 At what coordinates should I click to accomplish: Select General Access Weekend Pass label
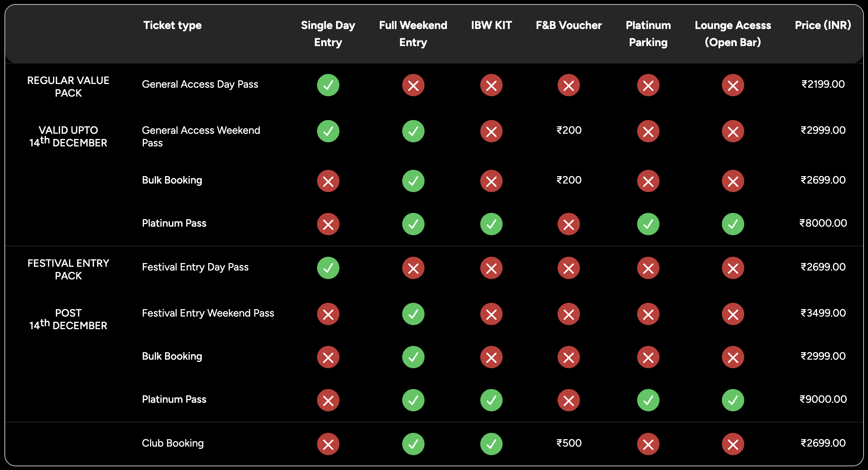[x=201, y=136]
